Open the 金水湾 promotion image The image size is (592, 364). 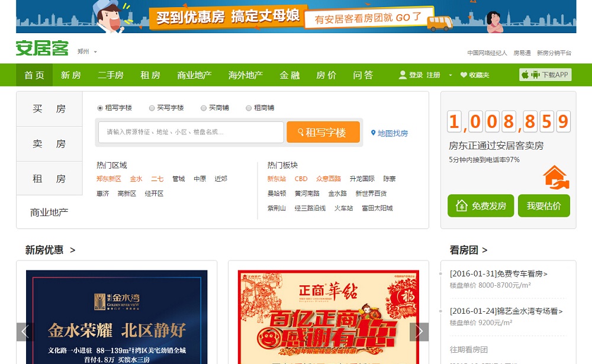[117, 317]
